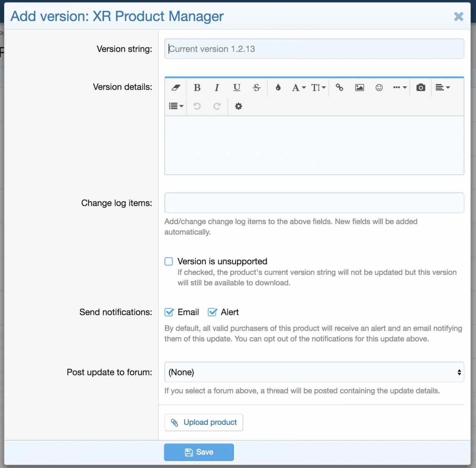Toggle Strikethrough formatting
476x468 pixels.
(257, 88)
